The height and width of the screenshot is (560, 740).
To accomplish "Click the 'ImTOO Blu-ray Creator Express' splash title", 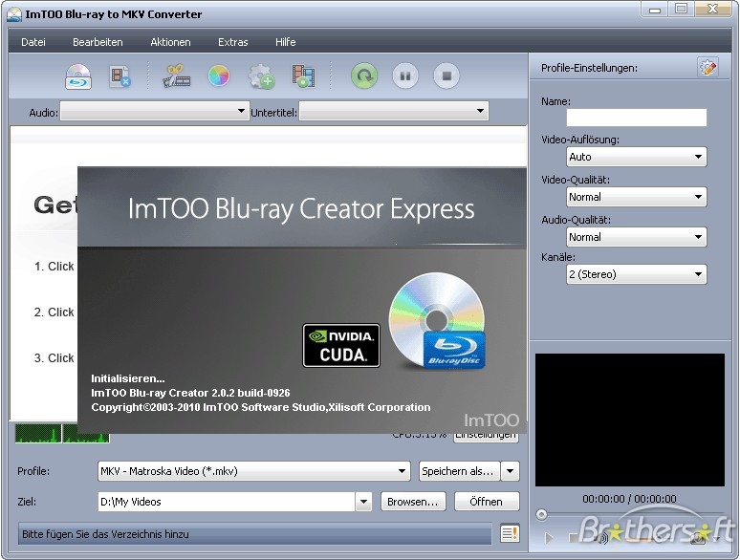I will (x=301, y=209).
